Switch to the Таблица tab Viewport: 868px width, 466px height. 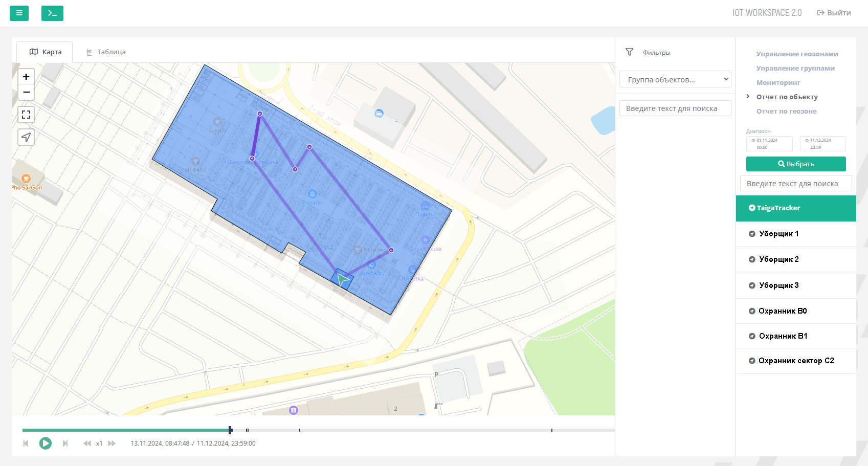[106, 52]
